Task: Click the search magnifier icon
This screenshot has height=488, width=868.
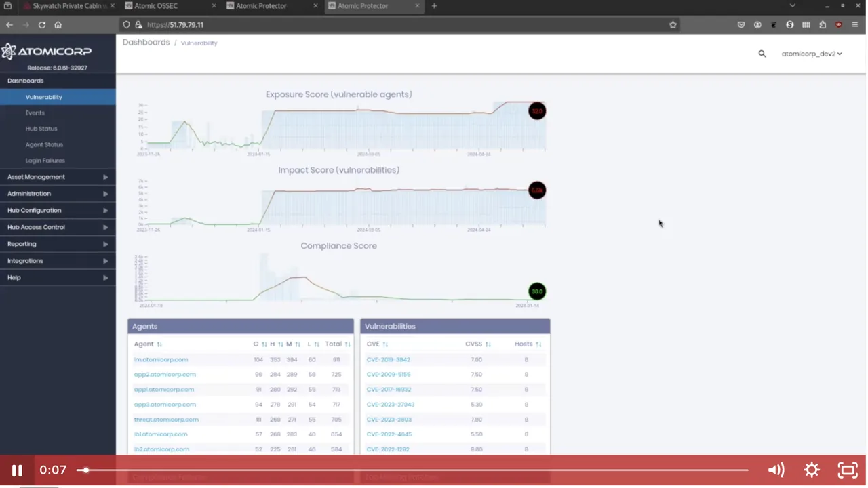Action: (x=762, y=54)
